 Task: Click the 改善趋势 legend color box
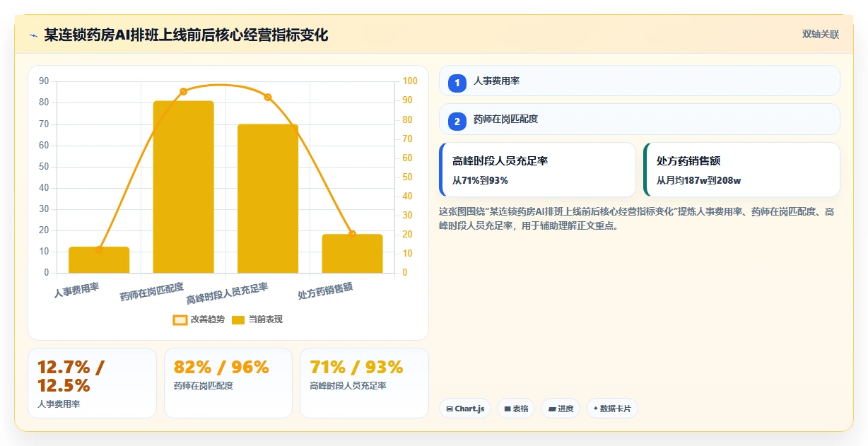pos(180,319)
